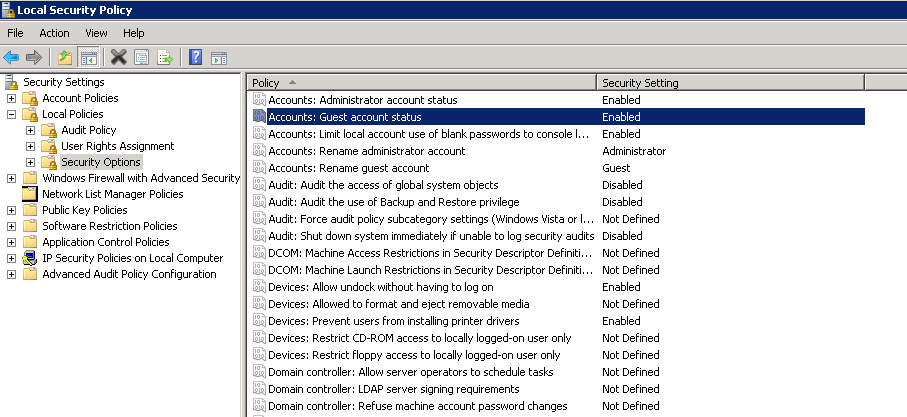Expand the Audit Policy tree node
This screenshot has width=907, height=417.
(30, 130)
